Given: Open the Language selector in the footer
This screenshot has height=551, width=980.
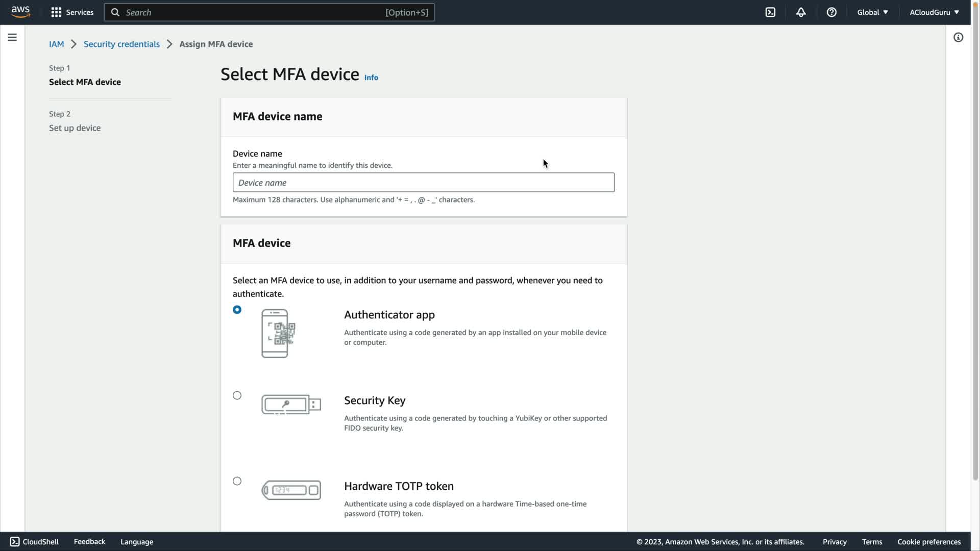Looking at the screenshot, I should [x=136, y=542].
